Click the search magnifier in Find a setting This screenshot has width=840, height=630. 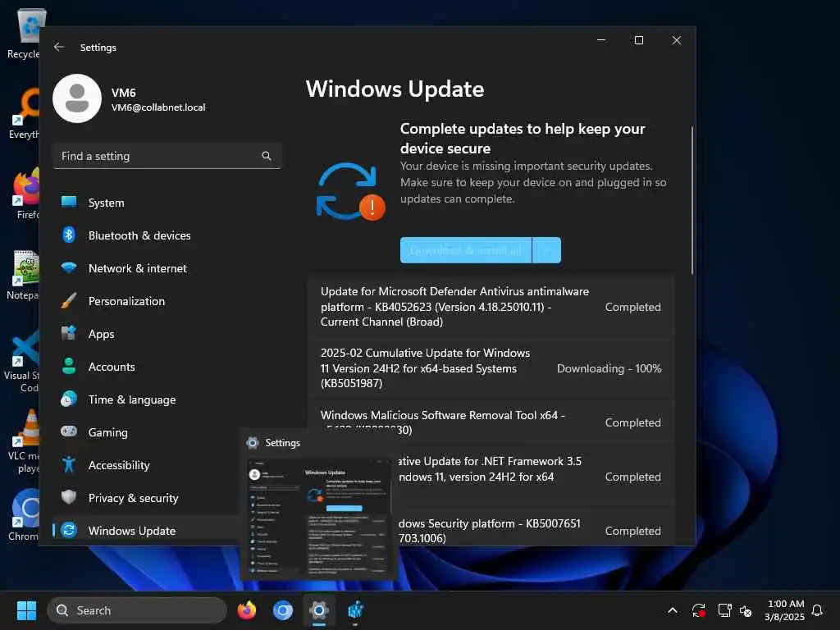coord(267,156)
